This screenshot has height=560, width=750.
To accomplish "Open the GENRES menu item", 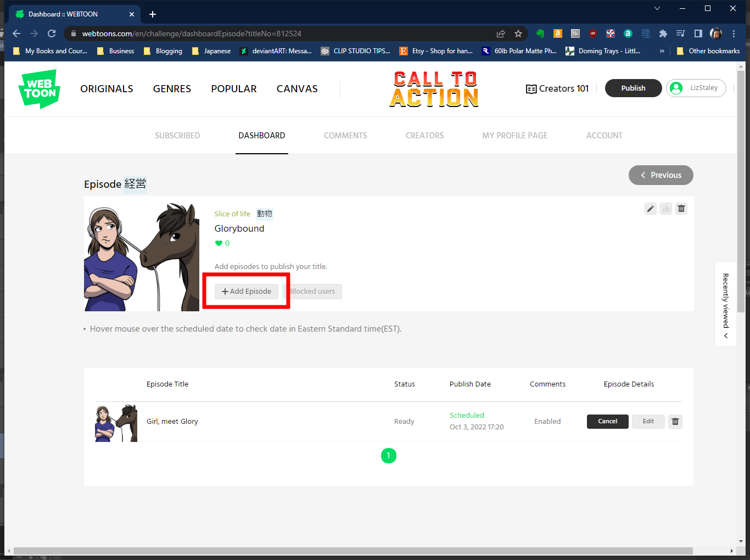I will click(172, 88).
